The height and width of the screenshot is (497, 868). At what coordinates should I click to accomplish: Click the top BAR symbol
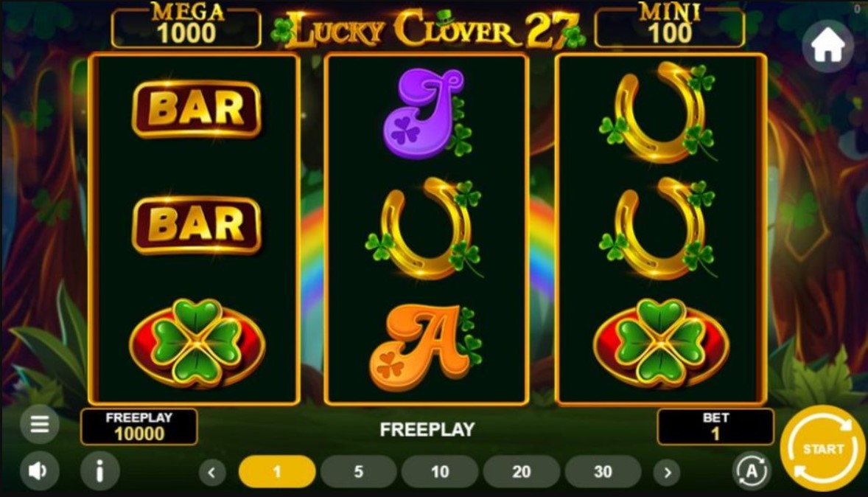click(197, 109)
